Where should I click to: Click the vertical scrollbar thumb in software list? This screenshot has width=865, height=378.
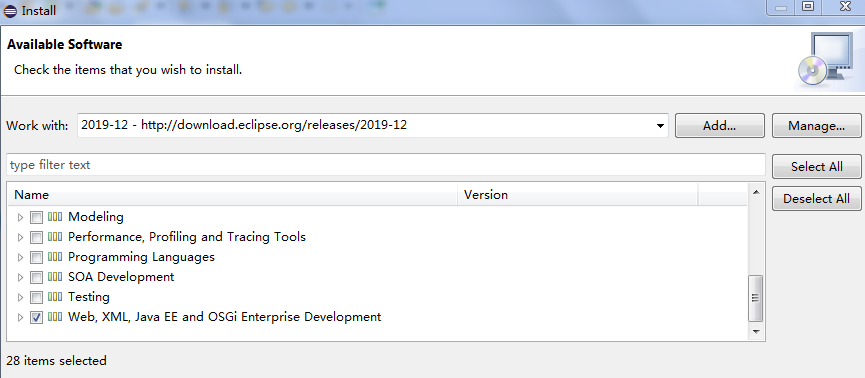pos(756,298)
